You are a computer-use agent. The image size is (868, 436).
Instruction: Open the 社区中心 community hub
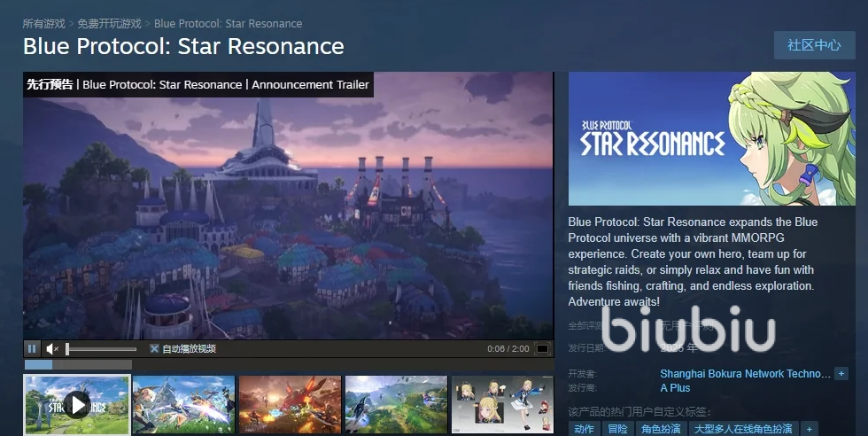814,45
